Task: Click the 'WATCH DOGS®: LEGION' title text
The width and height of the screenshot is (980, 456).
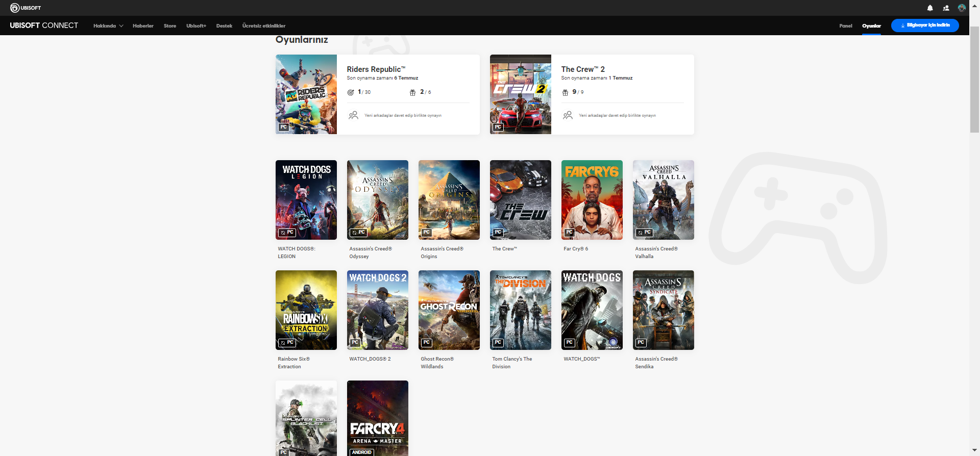Action: pos(297,252)
